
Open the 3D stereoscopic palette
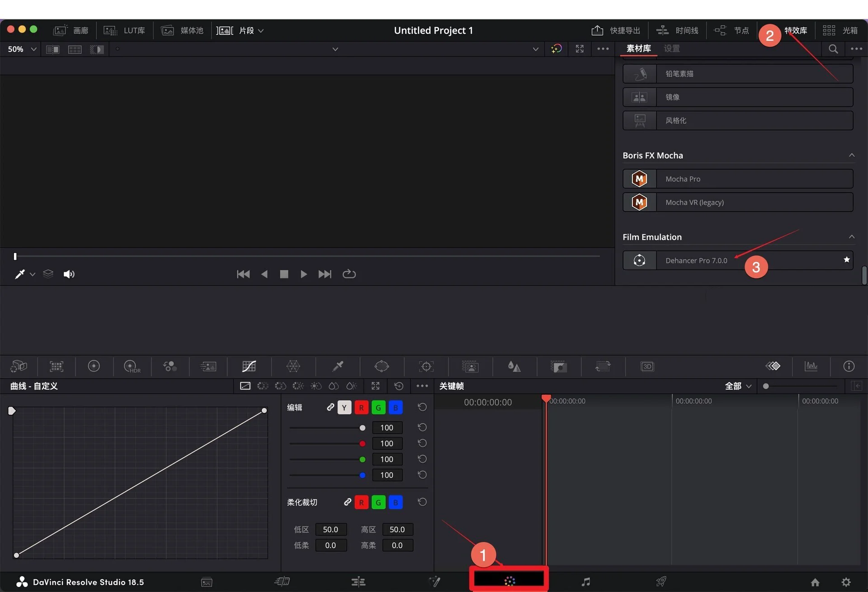pos(647,366)
